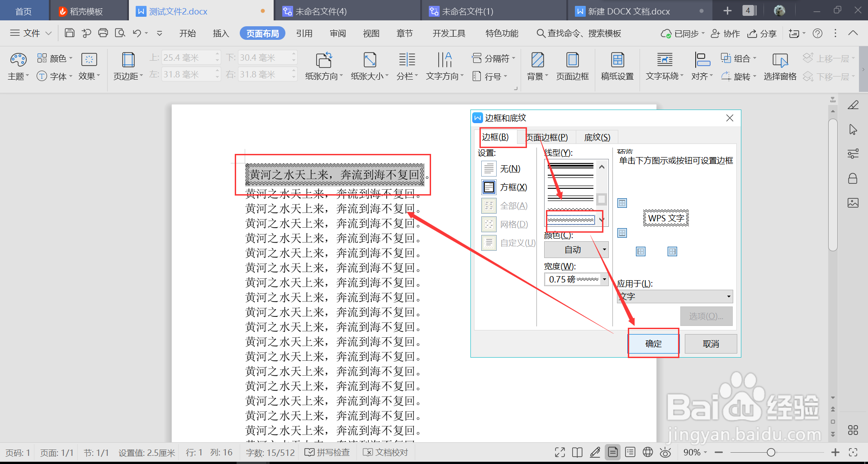Image resolution: width=868 pixels, height=464 pixels.
Task: Switch to outline view icon
Action: click(630, 452)
